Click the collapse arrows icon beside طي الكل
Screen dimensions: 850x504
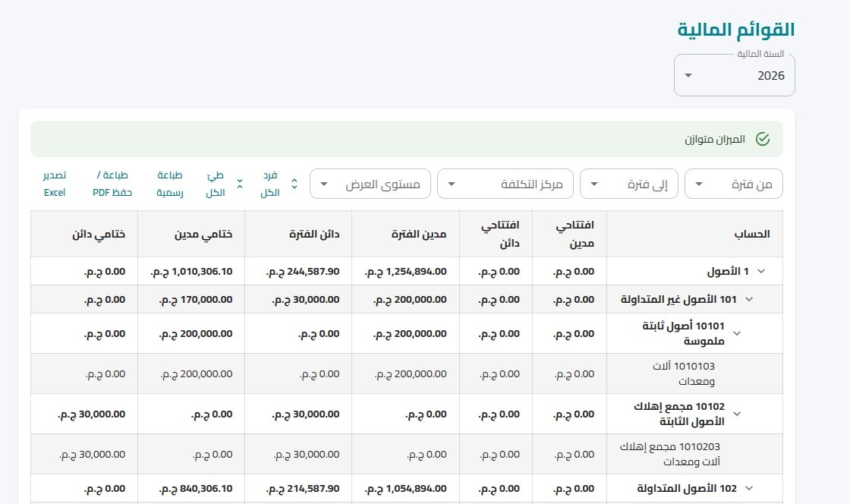pyautogui.click(x=240, y=184)
